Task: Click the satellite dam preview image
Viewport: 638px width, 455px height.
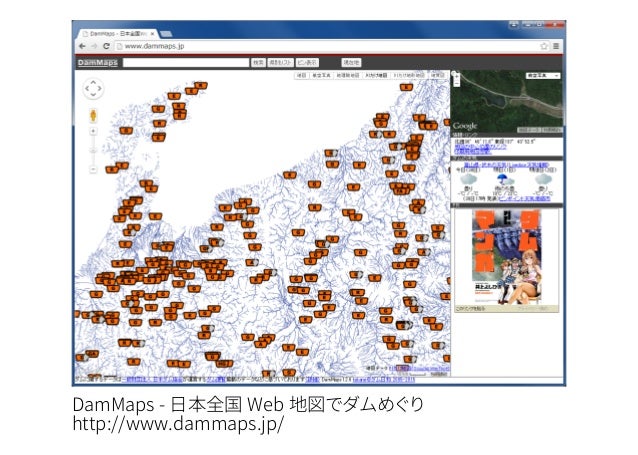Action: (507, 101)
